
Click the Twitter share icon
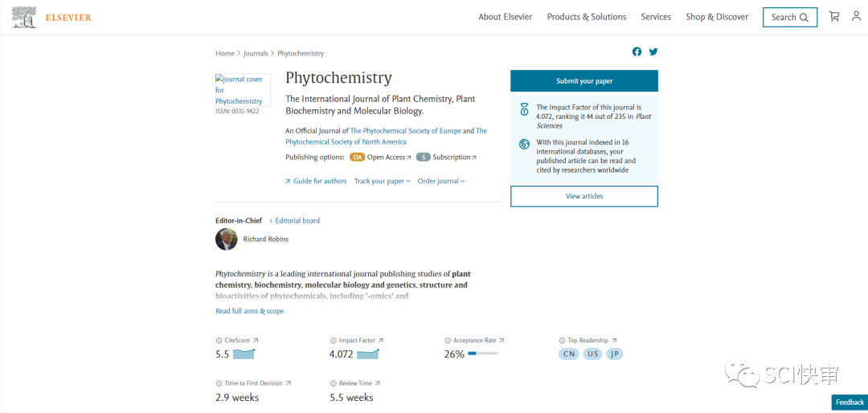(x=653, y=51)
